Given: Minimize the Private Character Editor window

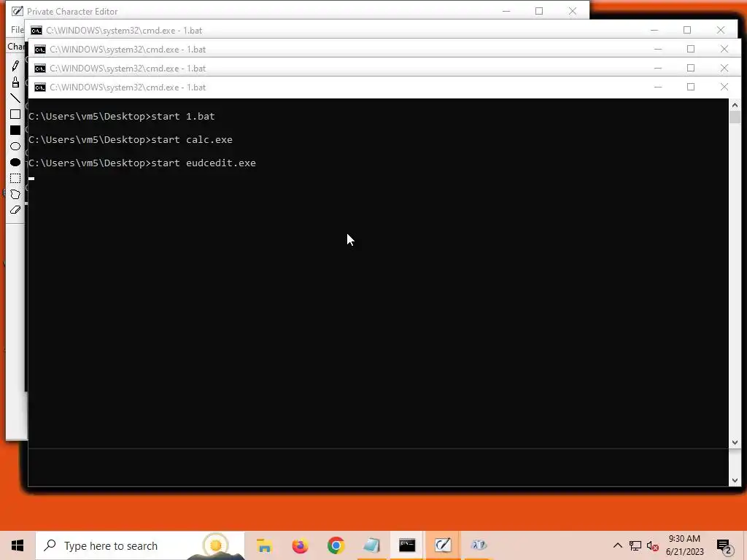Looking at the screenshot, I should click(506, 11).
